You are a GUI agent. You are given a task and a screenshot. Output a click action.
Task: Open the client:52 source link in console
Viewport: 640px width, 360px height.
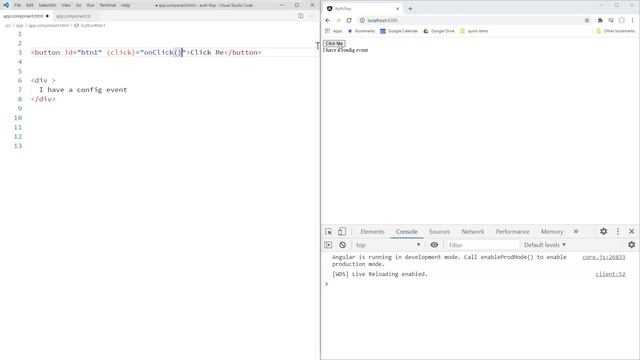[x=610, y=274]
